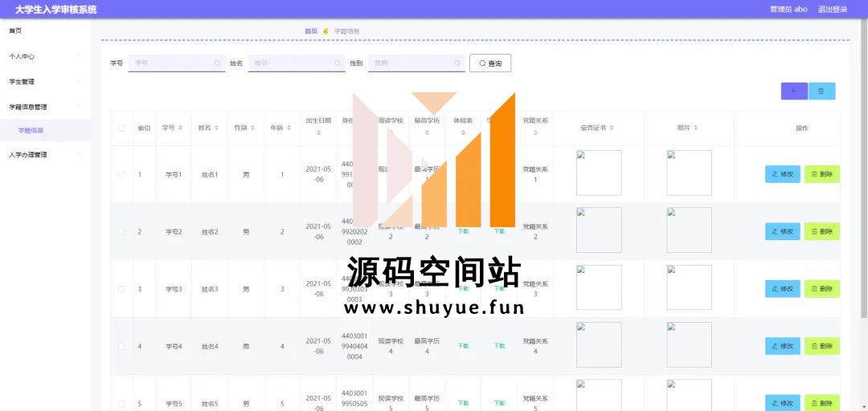This screenshot has height=411, width=868.
Task: Tick the checkbox for row 学号4
Action: click(122, 346)
